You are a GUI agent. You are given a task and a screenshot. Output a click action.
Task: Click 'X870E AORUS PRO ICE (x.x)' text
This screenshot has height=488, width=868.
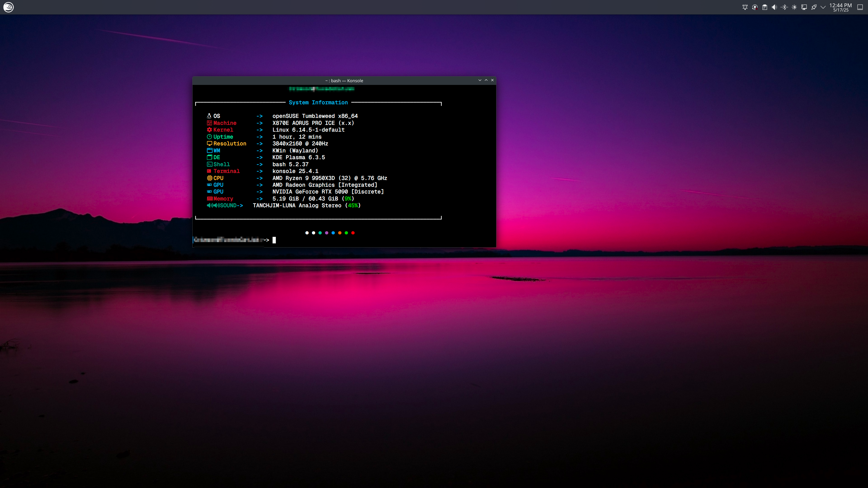click(313, 123)
